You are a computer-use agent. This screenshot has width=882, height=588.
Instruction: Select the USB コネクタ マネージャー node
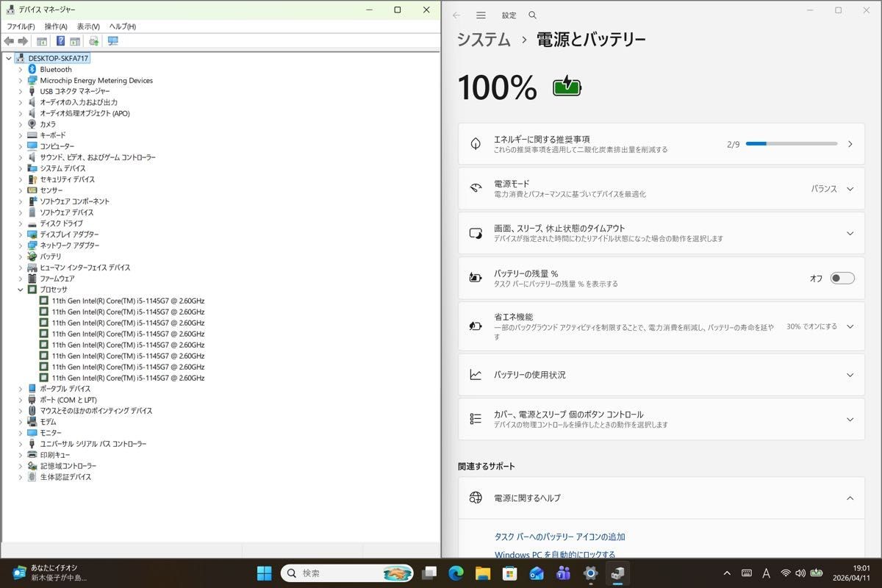pyautogui.click(x=75, y=91)
